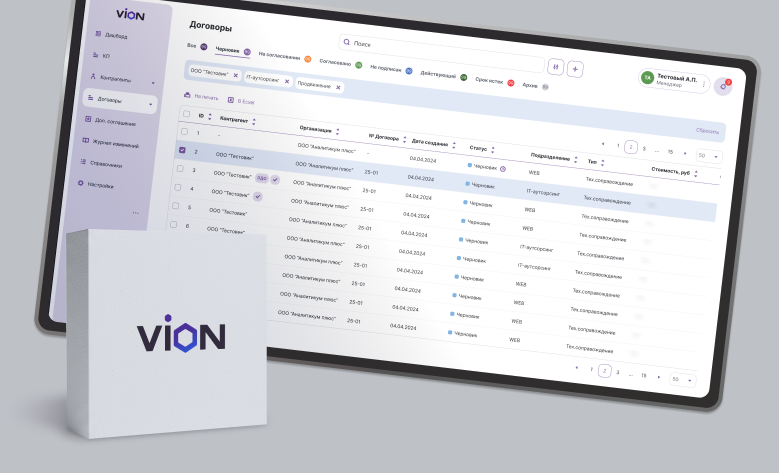Screen dimensions: 779x473
Task: Go to page 3 in top pagination
Action: (644, 149)
